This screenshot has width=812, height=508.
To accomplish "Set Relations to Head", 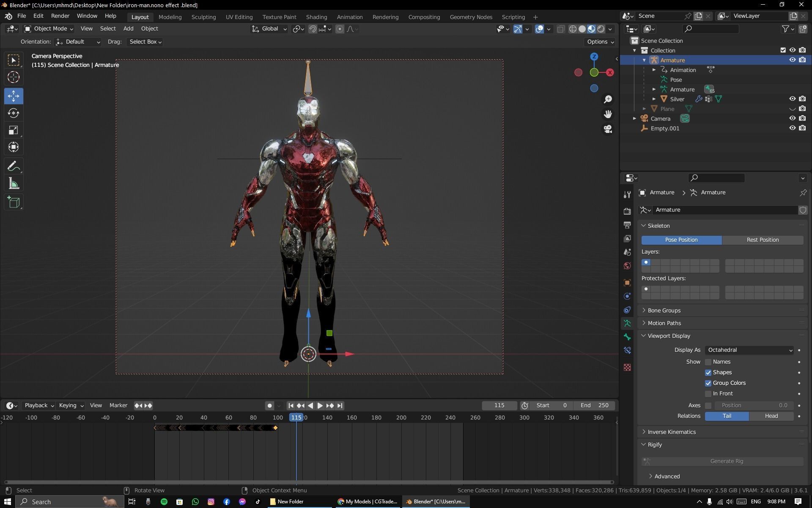I will (x=771, y=416).
